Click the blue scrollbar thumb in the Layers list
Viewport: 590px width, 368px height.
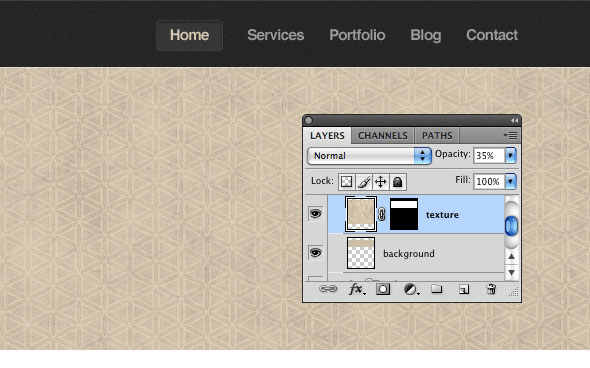(x=511, y=226)
